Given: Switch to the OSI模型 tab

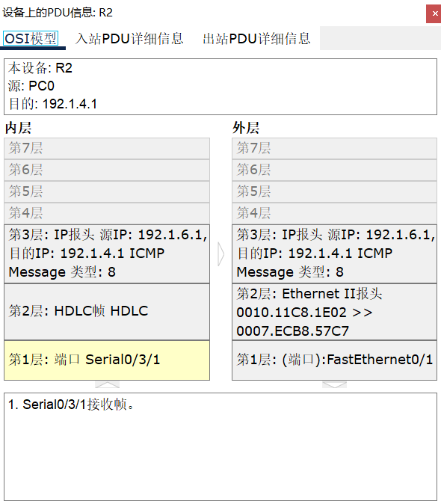Looking at the screenshot, I should click(x=31, y=39).
